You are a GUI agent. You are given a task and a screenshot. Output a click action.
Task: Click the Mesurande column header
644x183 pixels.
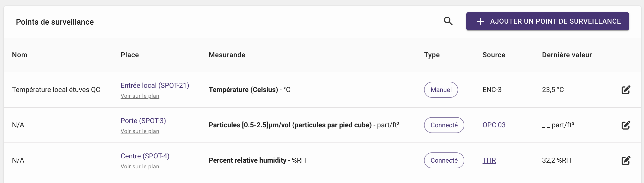pos(227,55)
